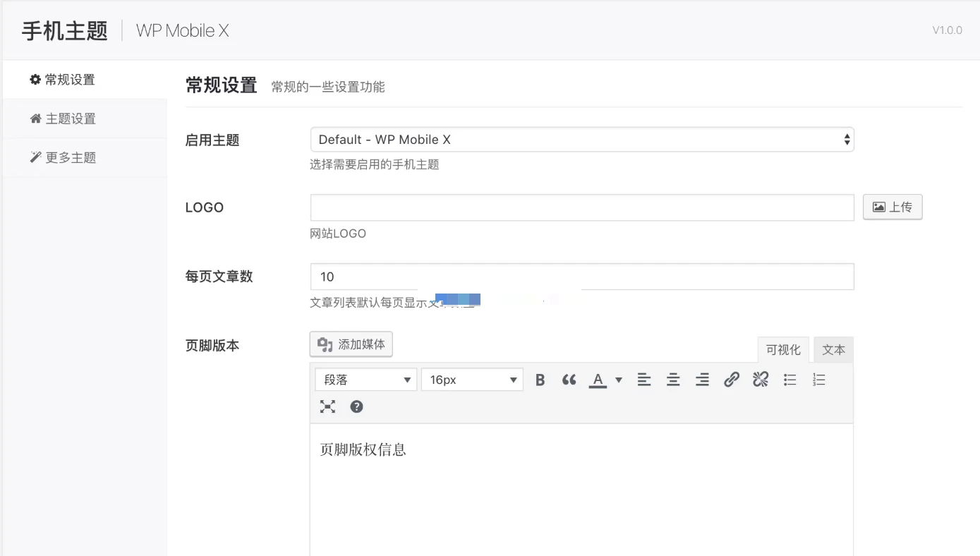Click the 启用主题 field label

pos(212,140)
